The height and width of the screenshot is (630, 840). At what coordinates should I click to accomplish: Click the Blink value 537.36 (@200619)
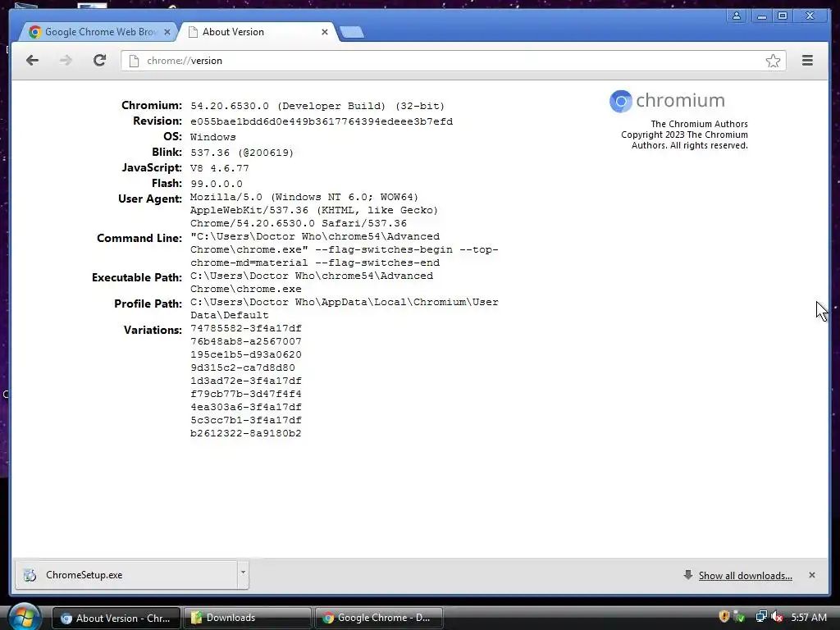pyautogui.click(x=242, y=153)
